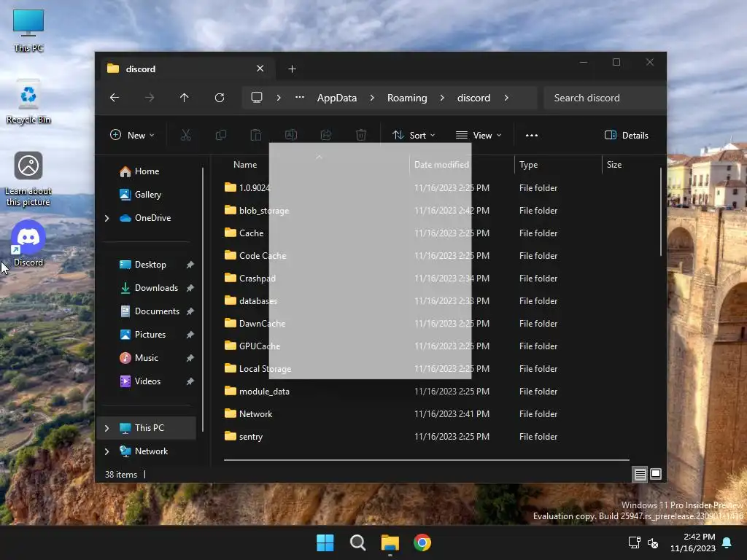Expand the OneDrive tree node

pos(107,218)
